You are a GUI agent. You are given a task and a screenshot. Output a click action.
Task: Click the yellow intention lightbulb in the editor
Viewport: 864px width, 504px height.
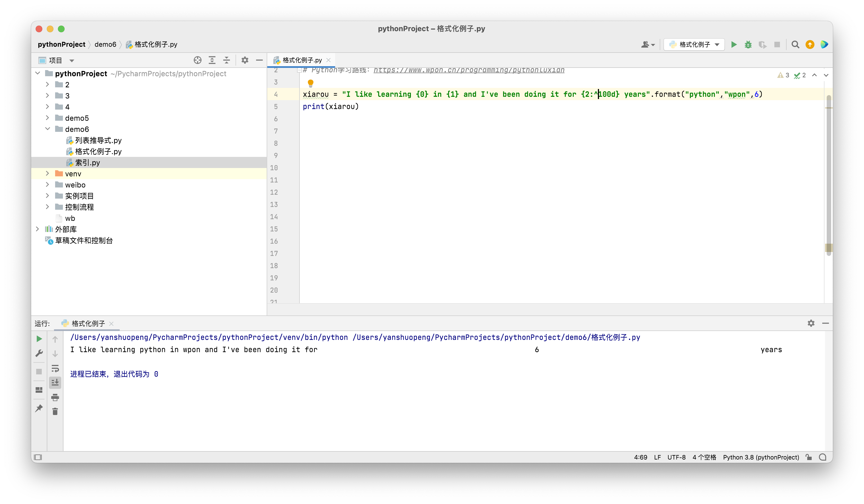tap(311, 83)
